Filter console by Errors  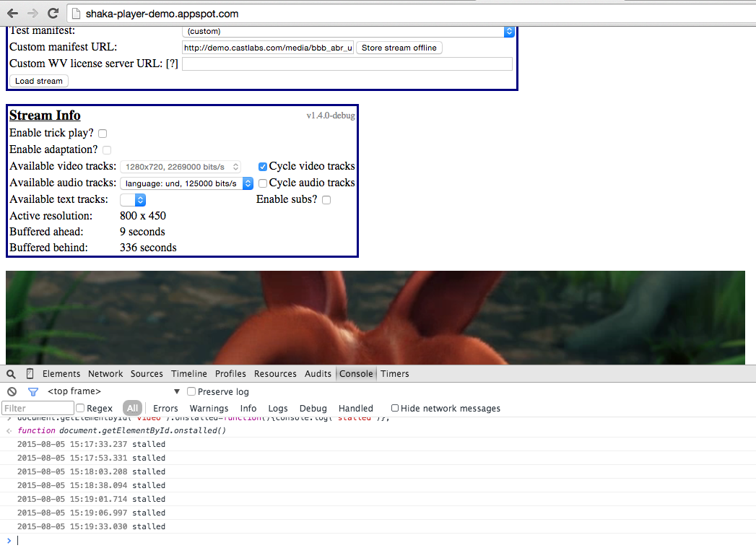(165, 408)
